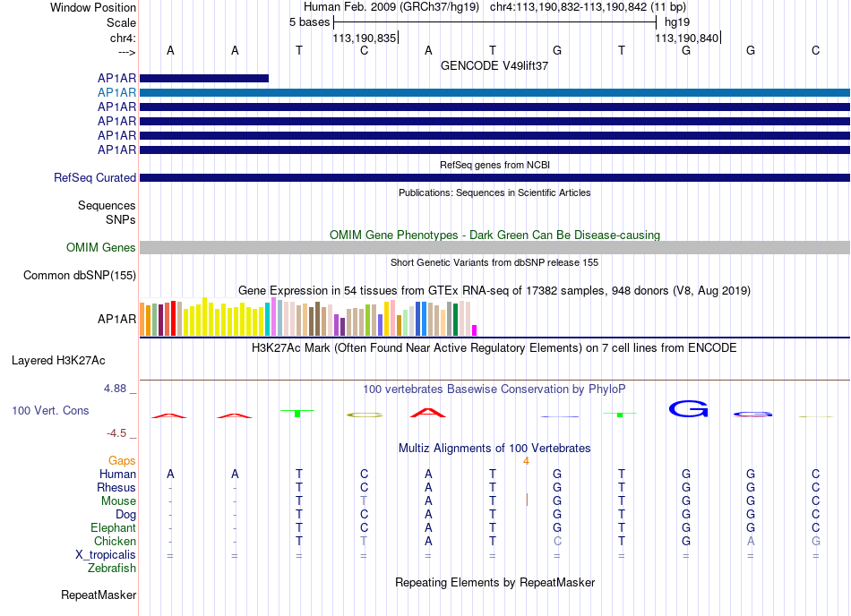Open the light blue AP1AR gene label

tap(116, 93)
